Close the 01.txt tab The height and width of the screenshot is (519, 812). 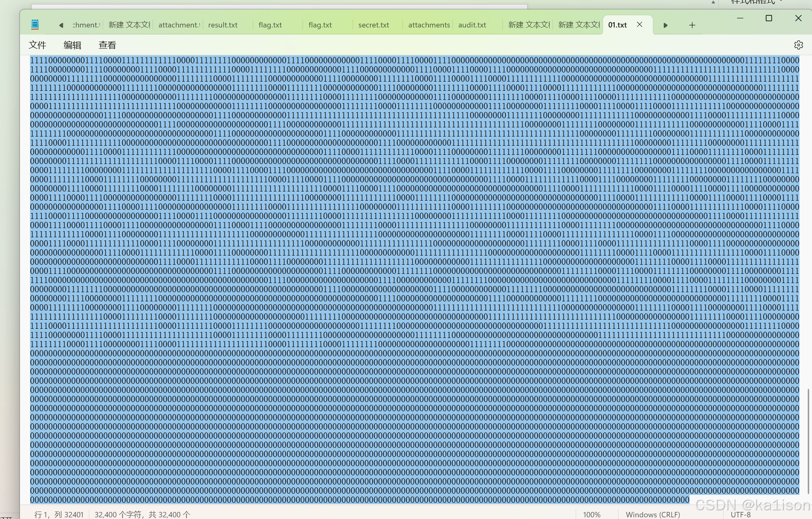tap(639, 25)
